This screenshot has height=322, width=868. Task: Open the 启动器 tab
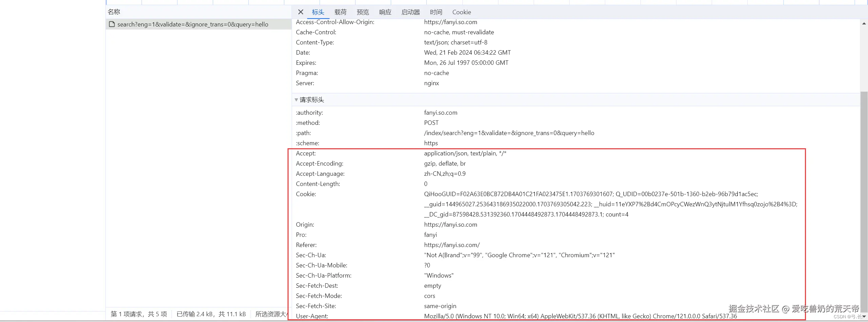[x=411, y=12]
